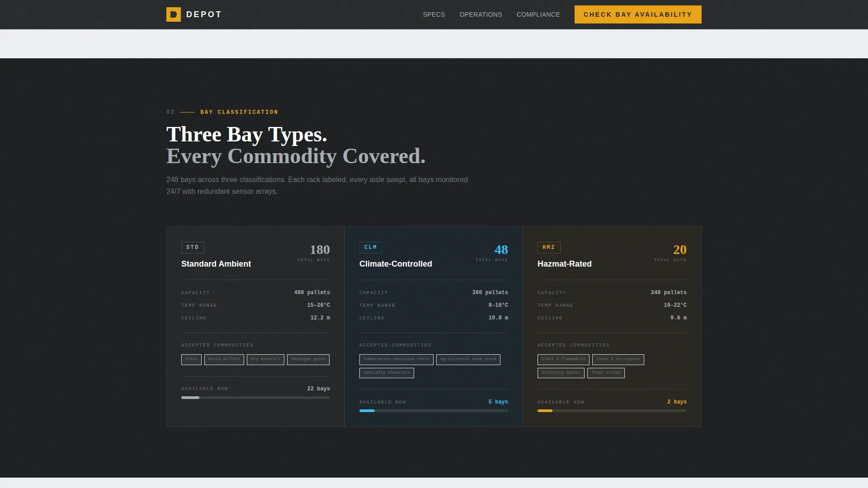868x488 pixels.
Task: Click Check Bay Availability button
Action: (638, 14)
